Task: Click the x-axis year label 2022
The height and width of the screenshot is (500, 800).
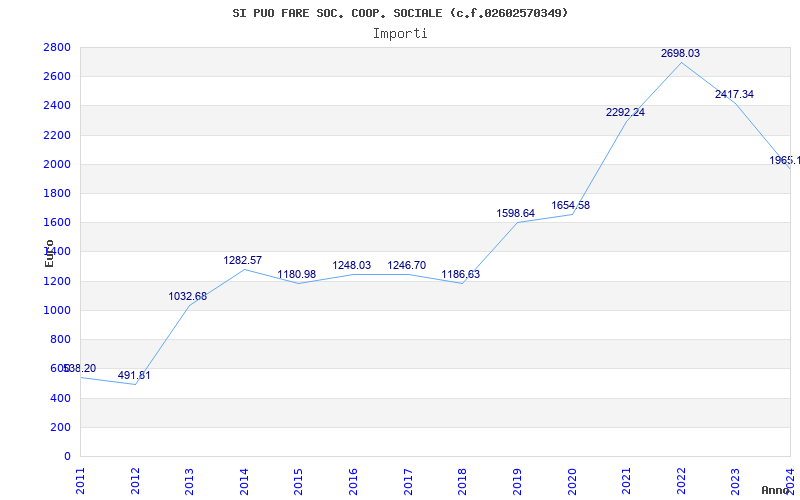Action: click(681, 482)
